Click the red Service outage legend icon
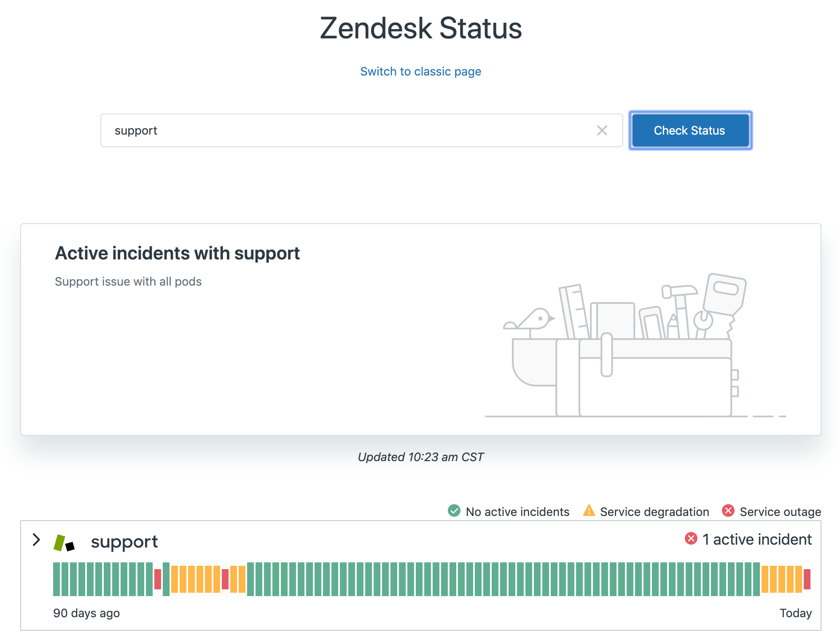The width and height of the screenshot is (840, 640). coord(728,511)
